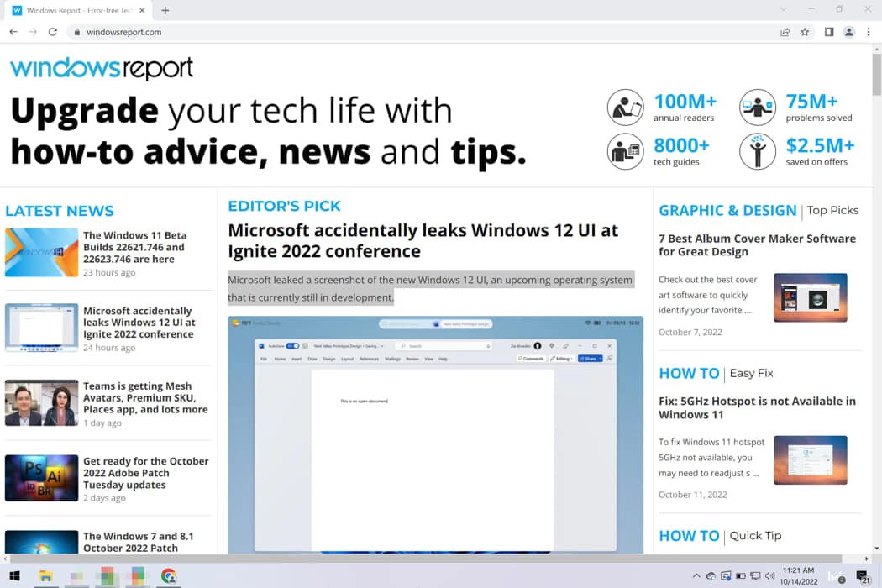Screen dimensions: 882x588
Task: Click the scrollbar down arrow
Action: (x=876, y=548)
